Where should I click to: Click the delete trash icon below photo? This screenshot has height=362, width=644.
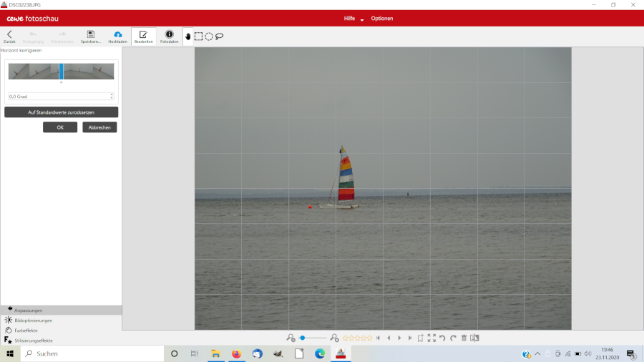[x=464, y=338]
